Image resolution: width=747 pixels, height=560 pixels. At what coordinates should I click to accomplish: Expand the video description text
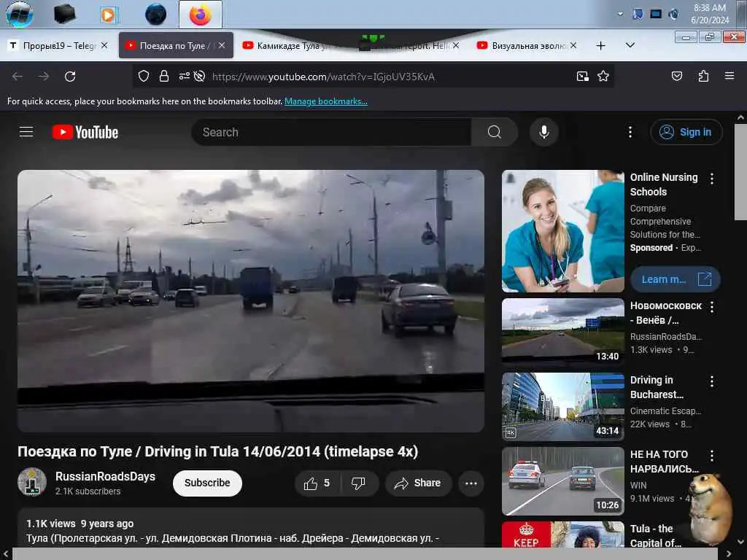(x=251, y=531)
